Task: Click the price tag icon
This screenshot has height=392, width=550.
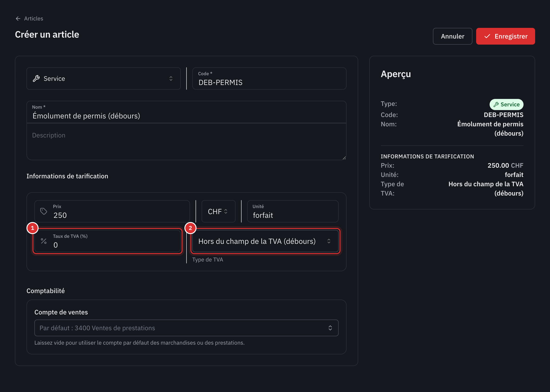Action: (43, 212)
